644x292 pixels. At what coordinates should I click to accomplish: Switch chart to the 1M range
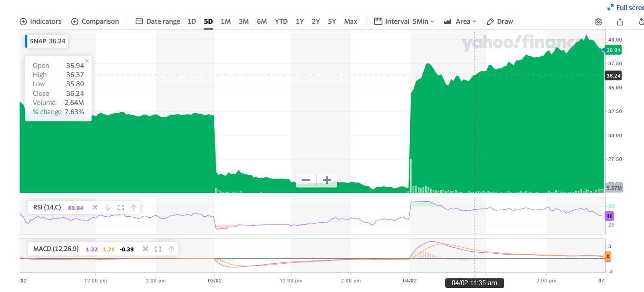click(x=226, y=21)
